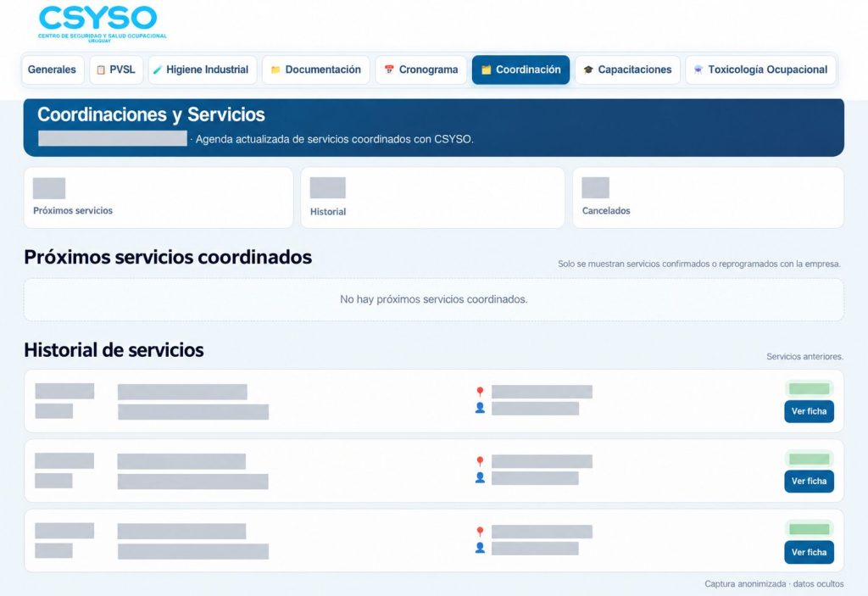This screenshot has height=596, width=868.
Task: Open Ver ficha for second history service
Action: pos(809,482)
